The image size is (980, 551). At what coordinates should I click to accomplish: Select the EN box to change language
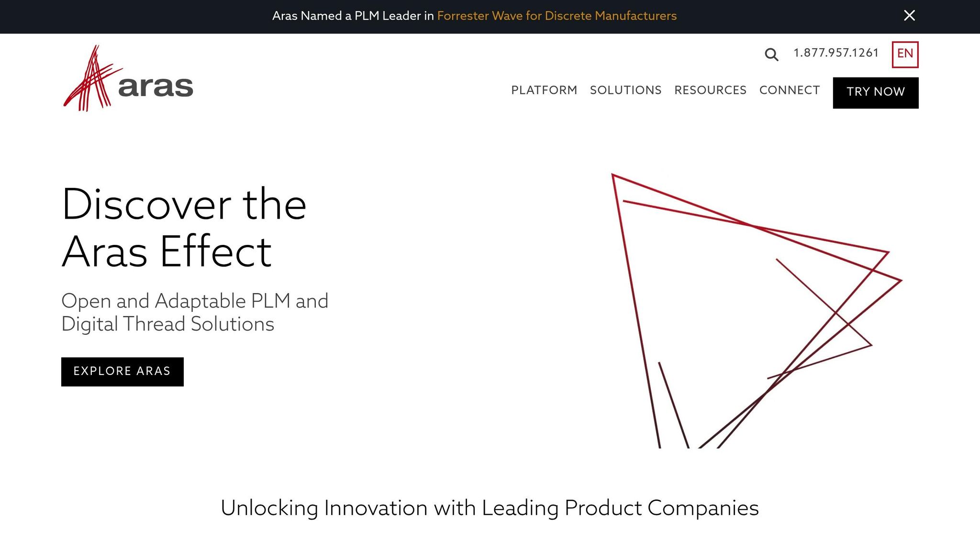pos(904,54)
